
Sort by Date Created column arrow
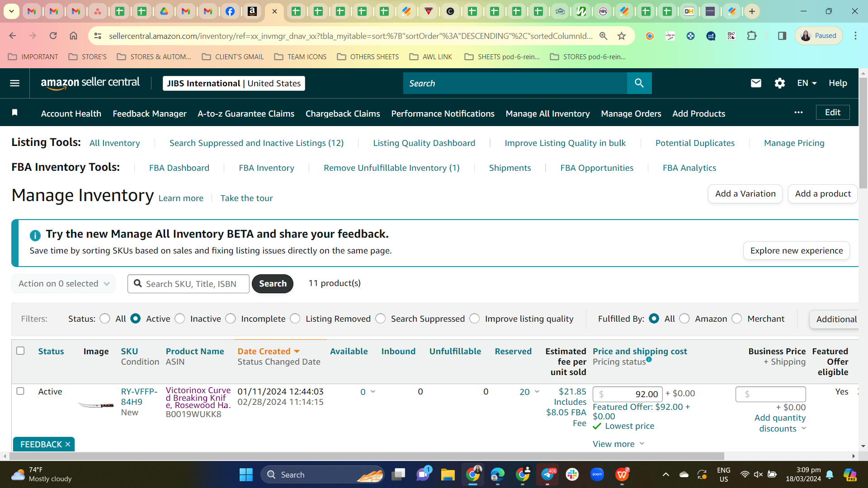coord(297,351)
